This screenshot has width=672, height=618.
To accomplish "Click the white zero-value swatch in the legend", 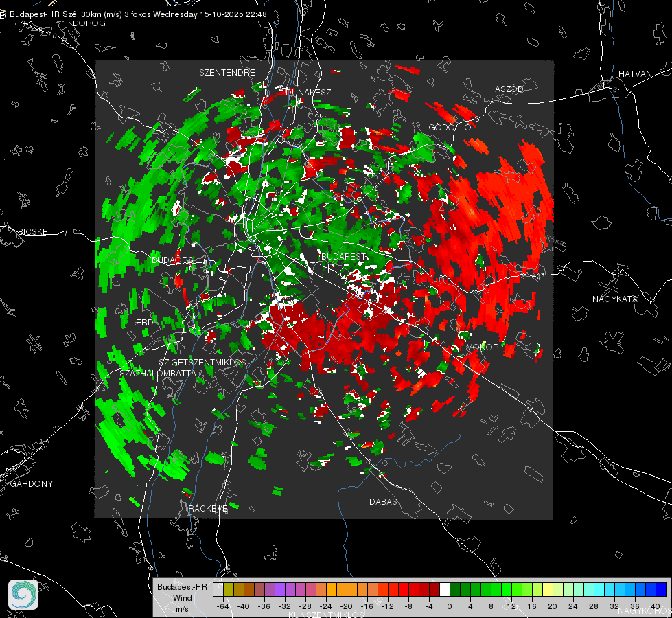I will (445, 590).
